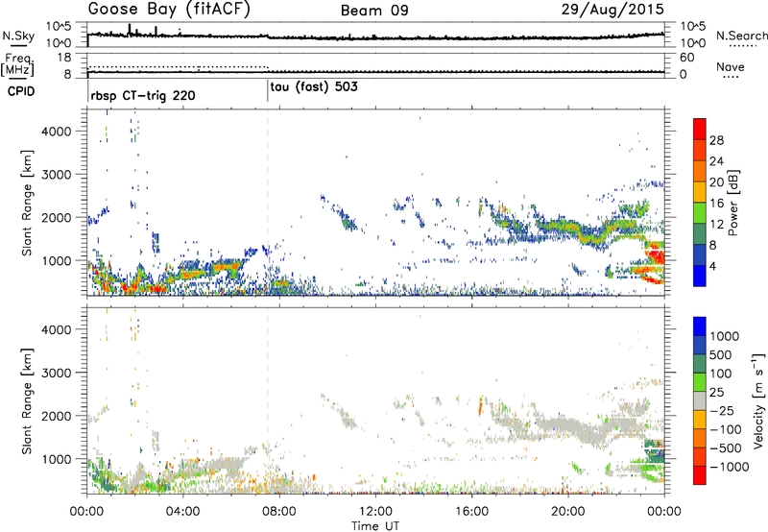
Task: Click the '12:00' time axis tick
Action: 375,512
